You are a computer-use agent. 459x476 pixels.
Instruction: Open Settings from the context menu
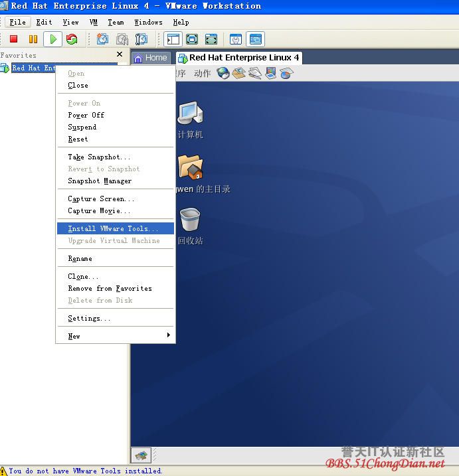click(89, 319)
